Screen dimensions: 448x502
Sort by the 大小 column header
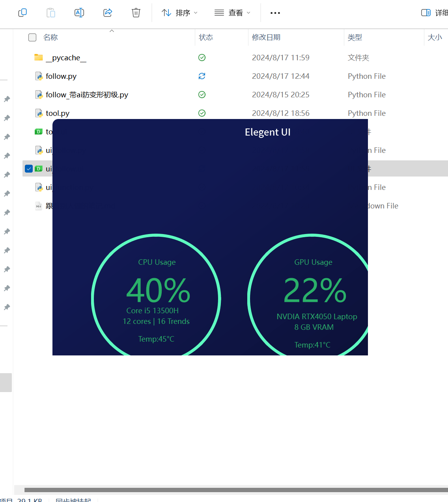pyautogui.click(x=435, y=37)
